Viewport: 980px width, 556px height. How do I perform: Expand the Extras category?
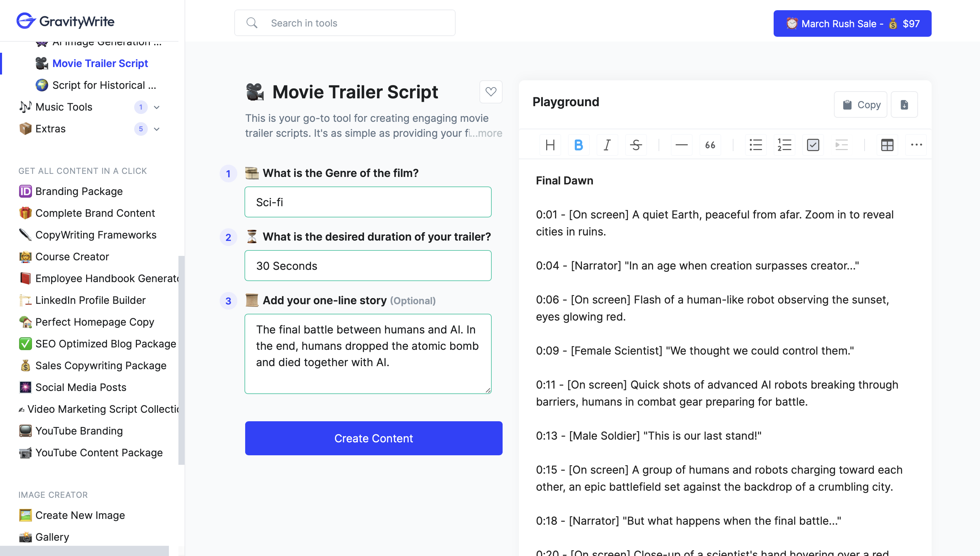[x=157, y=129]
